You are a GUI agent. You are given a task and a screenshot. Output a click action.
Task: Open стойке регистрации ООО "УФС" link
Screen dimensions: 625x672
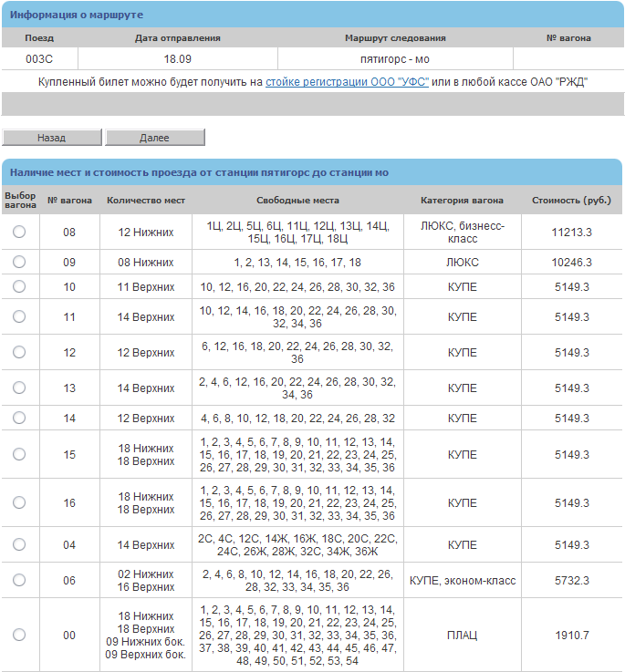coord(347,82)
